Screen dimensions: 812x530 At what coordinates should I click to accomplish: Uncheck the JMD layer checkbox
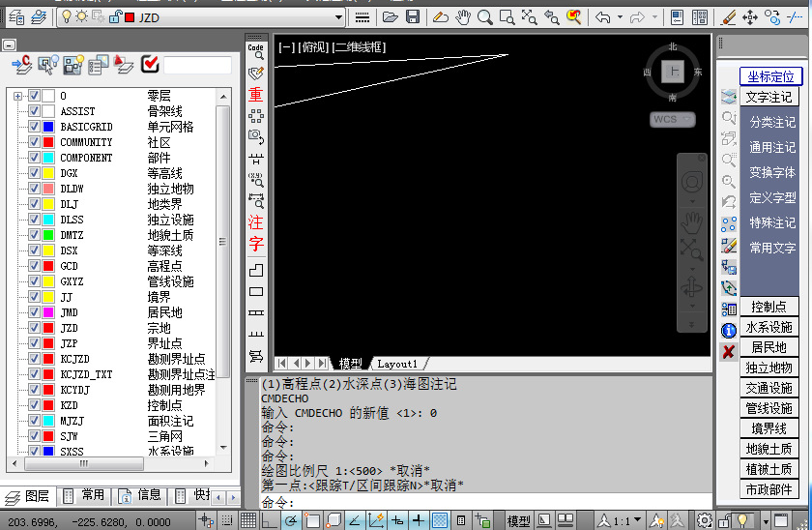point(34,312)
